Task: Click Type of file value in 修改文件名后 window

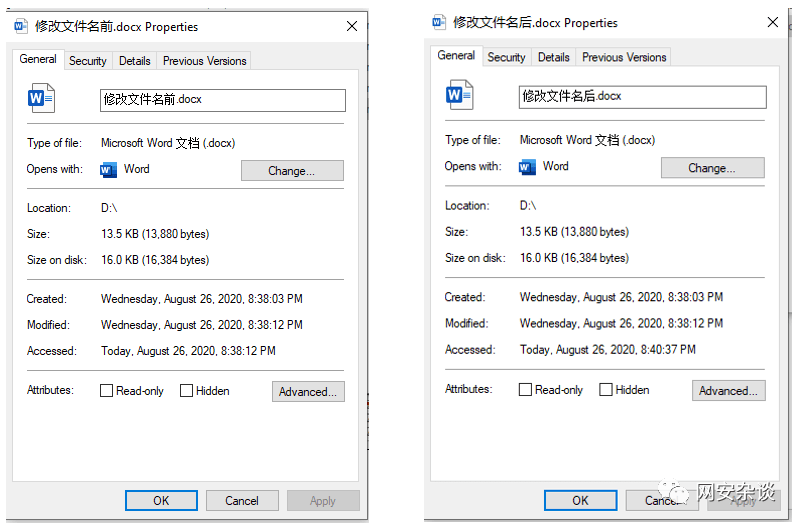Action: coord(587,140)
